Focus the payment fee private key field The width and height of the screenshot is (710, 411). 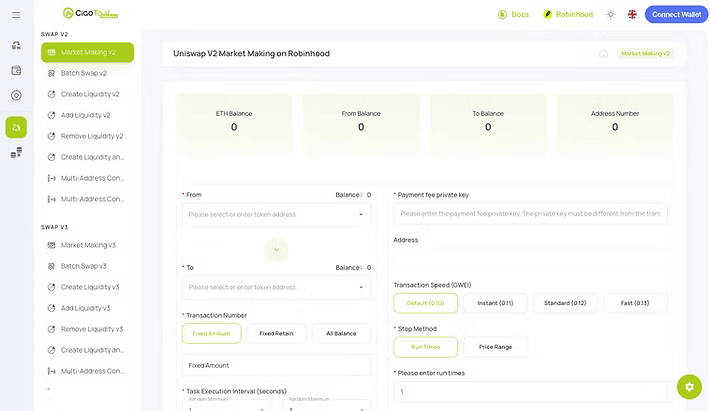pyautogui.click(x=530, y=214)
